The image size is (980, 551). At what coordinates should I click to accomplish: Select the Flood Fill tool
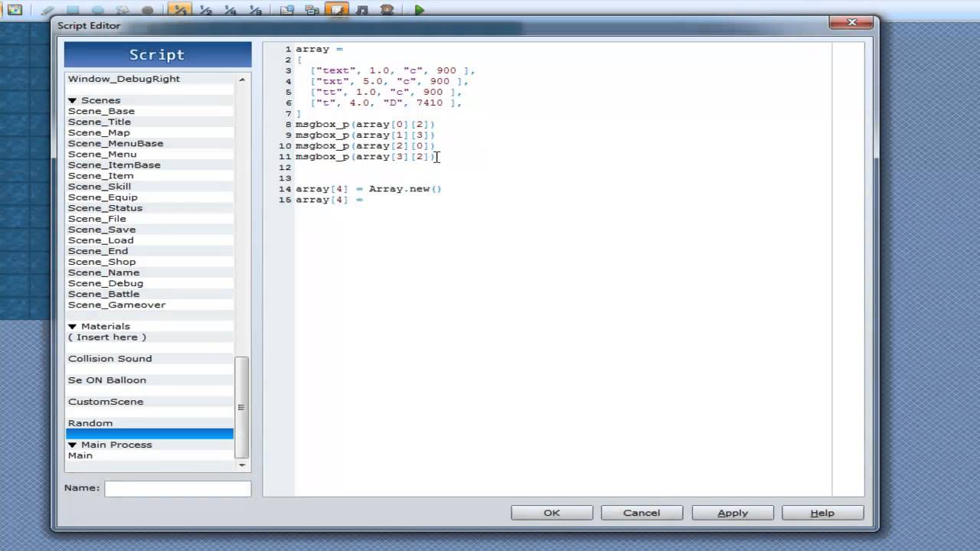[x=122, y=10]
